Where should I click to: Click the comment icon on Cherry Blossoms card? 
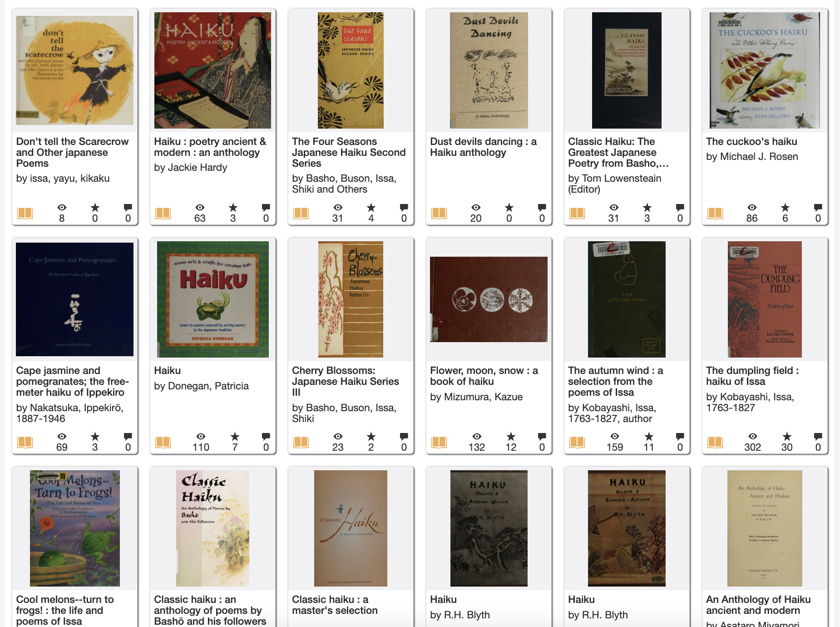[x=404, y=437]
